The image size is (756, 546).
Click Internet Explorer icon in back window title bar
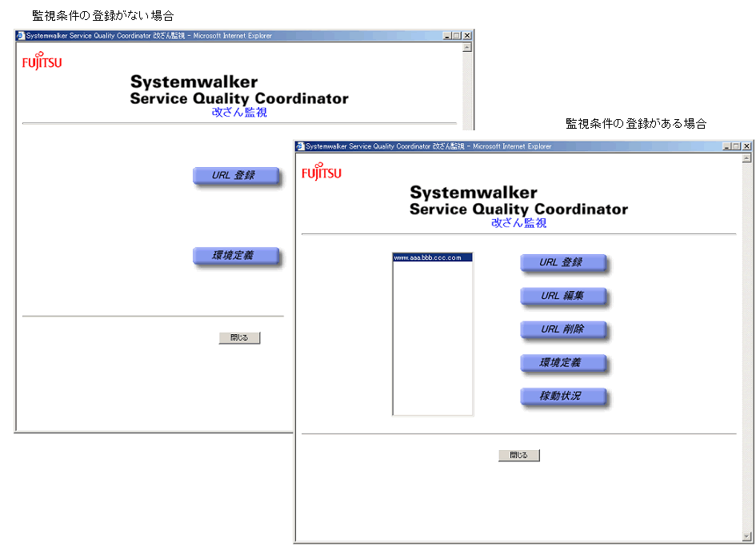click(20, 36)
